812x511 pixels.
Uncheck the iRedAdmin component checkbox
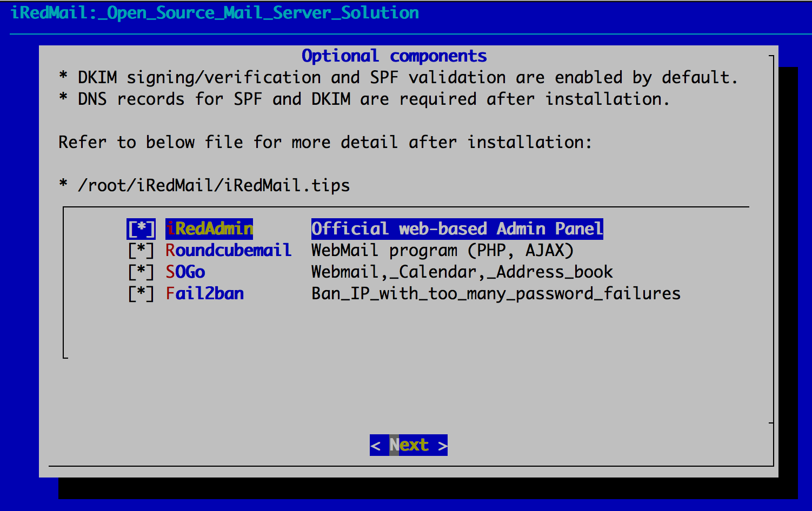click(141, 228)
